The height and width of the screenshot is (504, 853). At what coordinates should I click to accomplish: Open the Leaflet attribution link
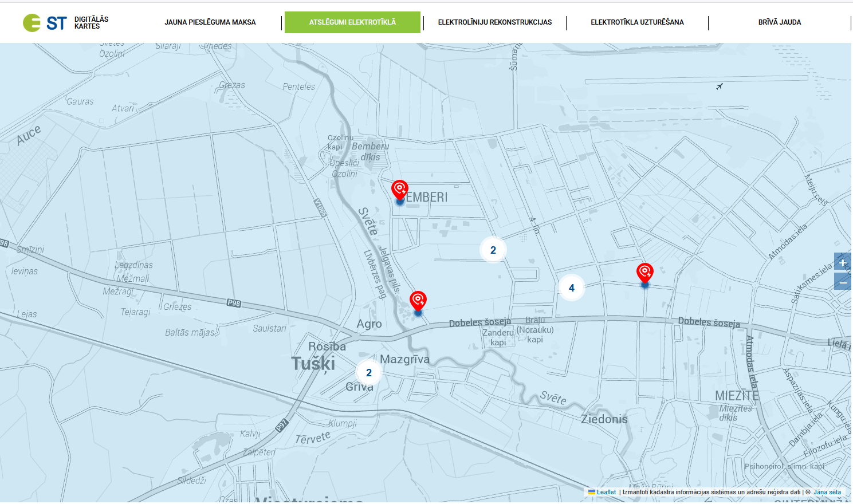click(606, 492)
